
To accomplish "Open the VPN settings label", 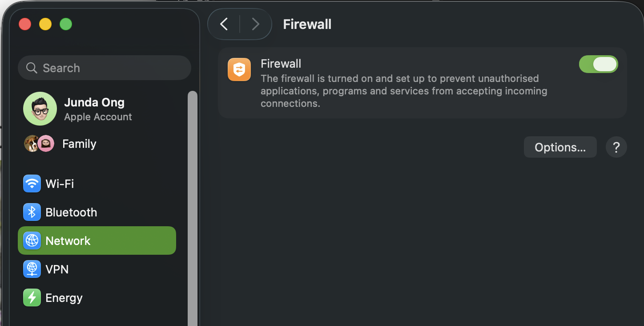I will pos(57,269).
